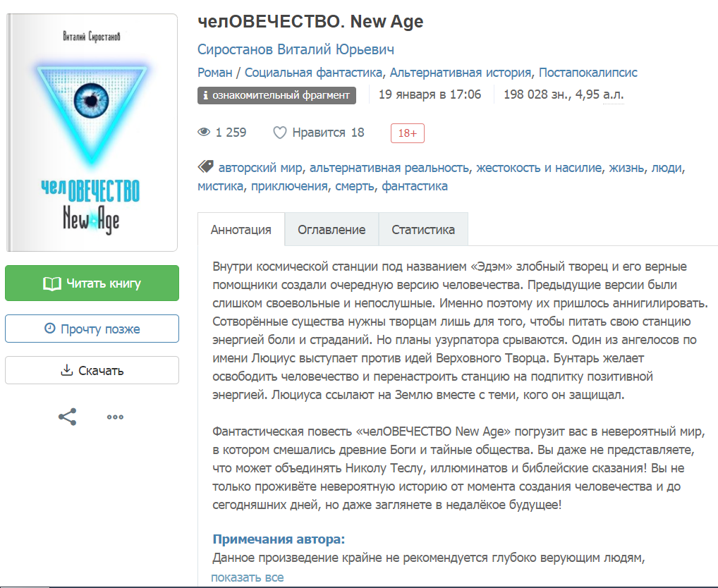Click the share icon below Download

tap(68, 417)
